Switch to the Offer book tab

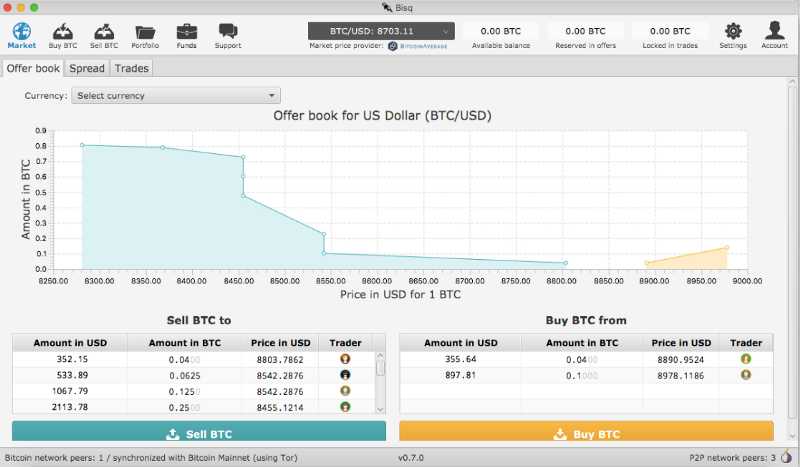[33, 68]
